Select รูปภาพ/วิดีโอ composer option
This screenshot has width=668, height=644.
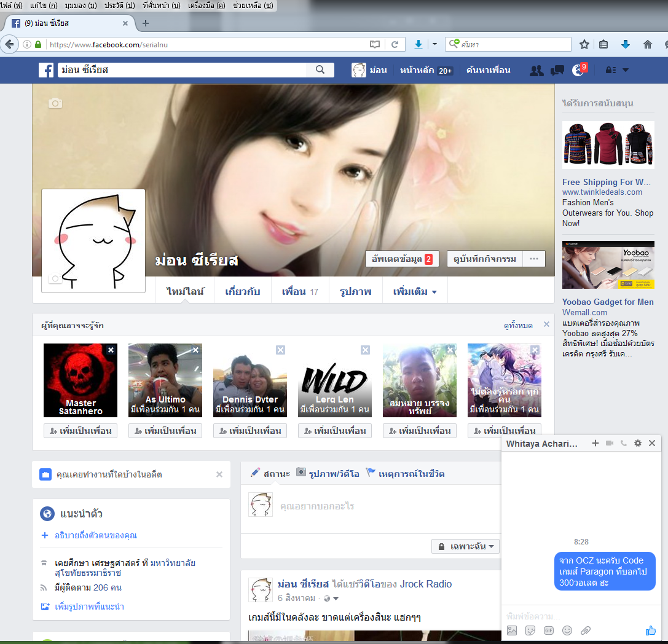click(x=328, y=473)
